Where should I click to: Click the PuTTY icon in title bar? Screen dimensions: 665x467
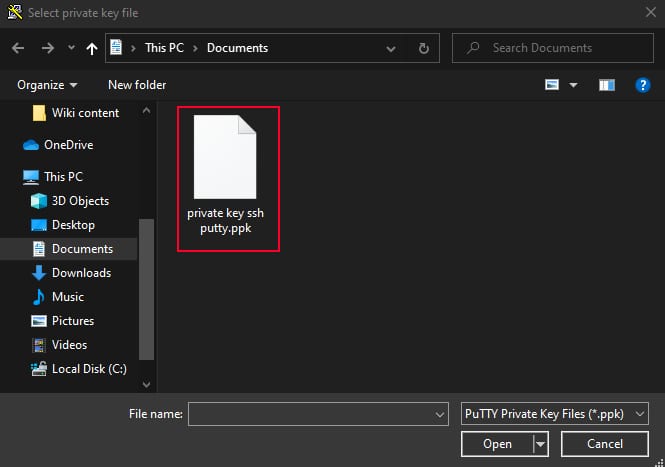[15, 12]
